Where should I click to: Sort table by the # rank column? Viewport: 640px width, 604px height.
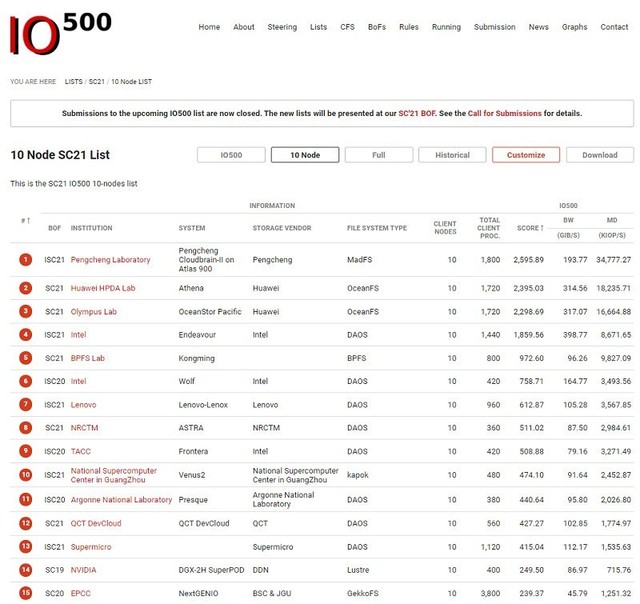(x=25, y=221)
